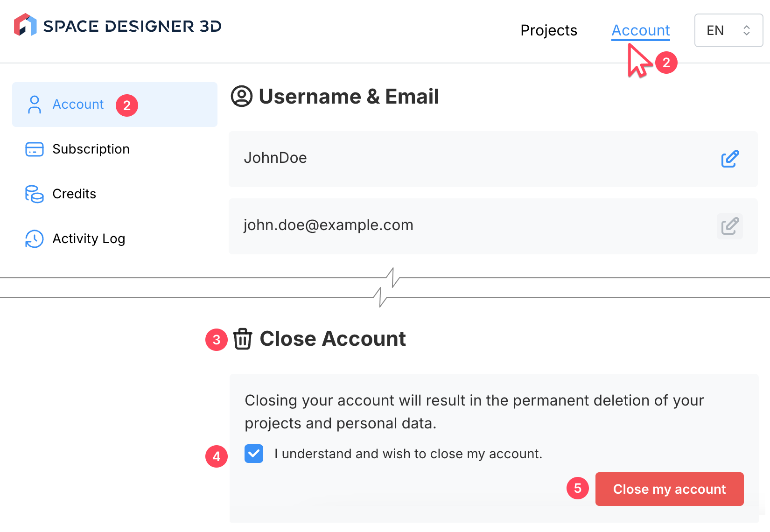Screen dimensions: 770x532
Task: Click the up-down arrows in the language selector
Action: click(x=747, y=30)
